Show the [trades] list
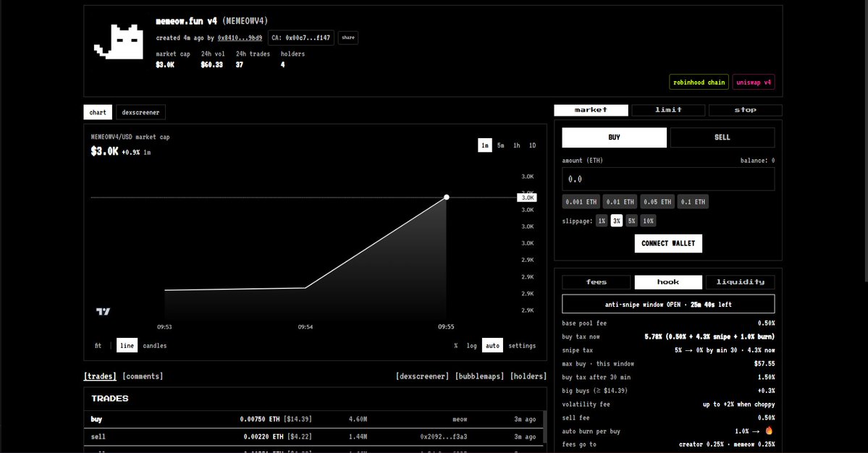868x453 pixels. [x=100, y=376]
